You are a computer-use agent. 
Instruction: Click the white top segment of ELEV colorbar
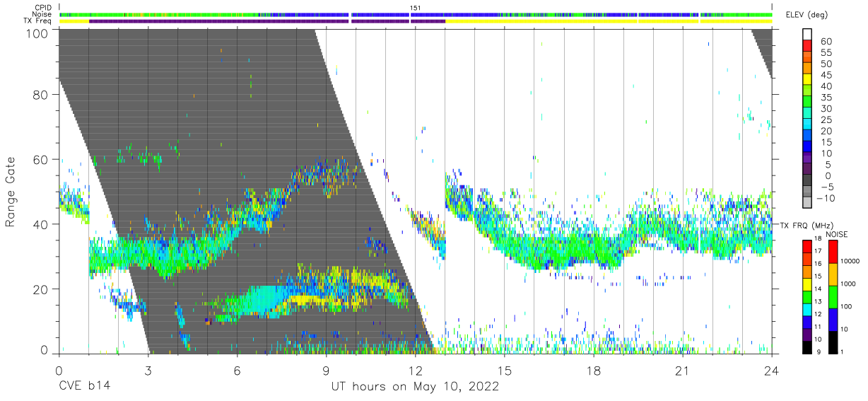point(807,35)
